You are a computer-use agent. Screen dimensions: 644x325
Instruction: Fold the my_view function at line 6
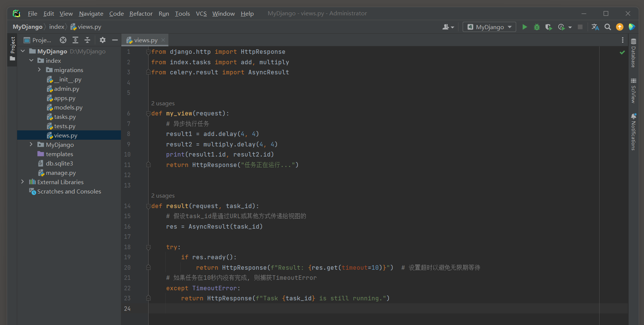[x=148, y=114]
